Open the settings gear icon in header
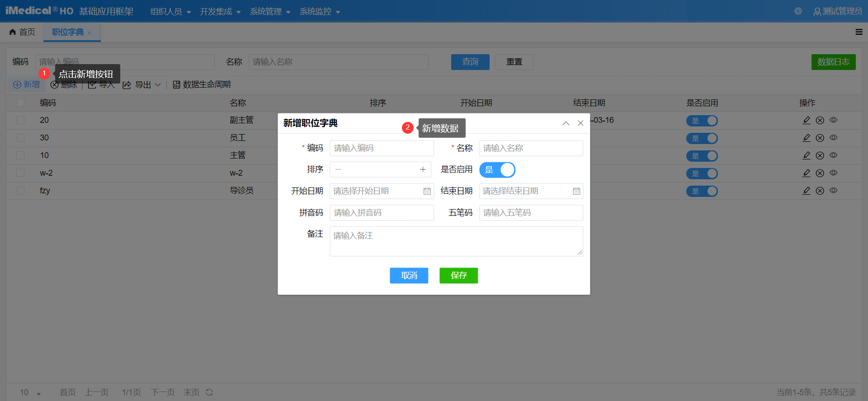 798,11
